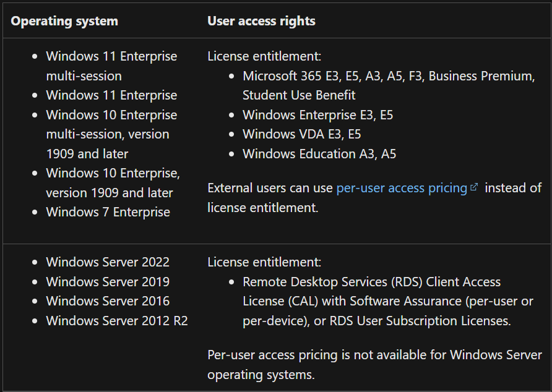Image resolution: width=552 pixels, height=392 pixels.
Task: Select the Windows Server 2019 list item
Action: tap(108, 281)
